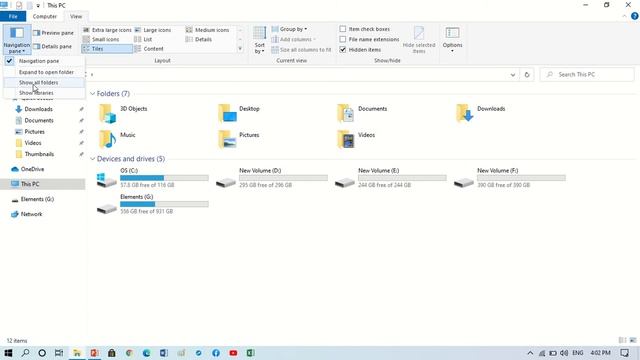Select New Volume (E:) drive

point(391,178)
